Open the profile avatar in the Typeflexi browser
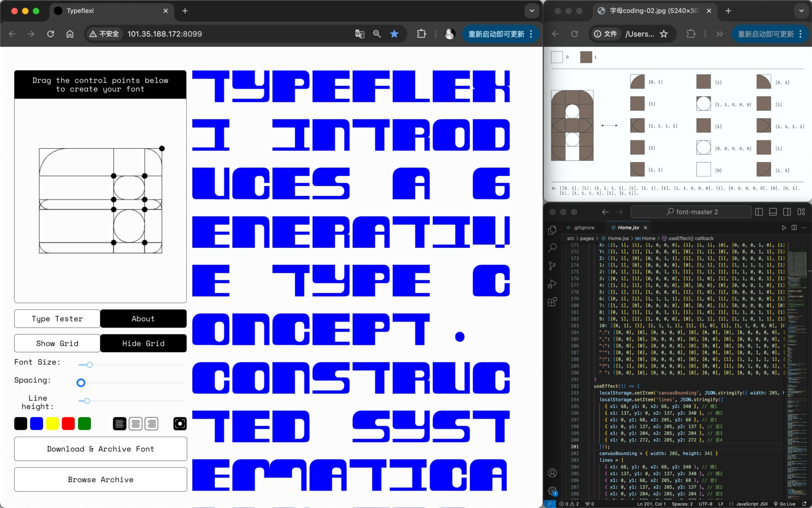812x508 pixels. (x=450, y=34)
